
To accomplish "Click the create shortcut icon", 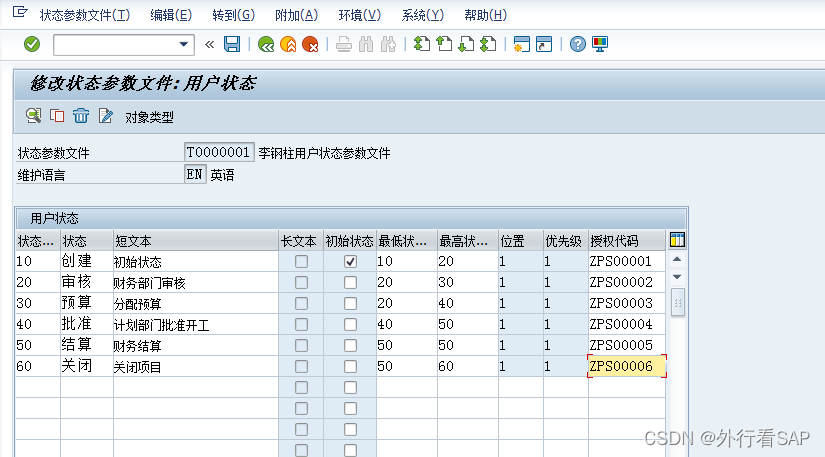I will [544, 44].
